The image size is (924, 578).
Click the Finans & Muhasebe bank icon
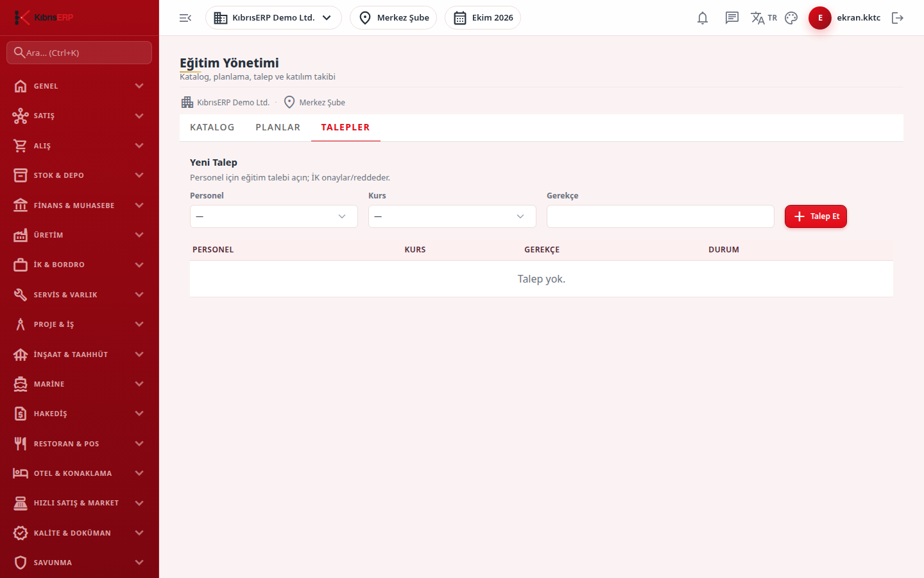21,206
